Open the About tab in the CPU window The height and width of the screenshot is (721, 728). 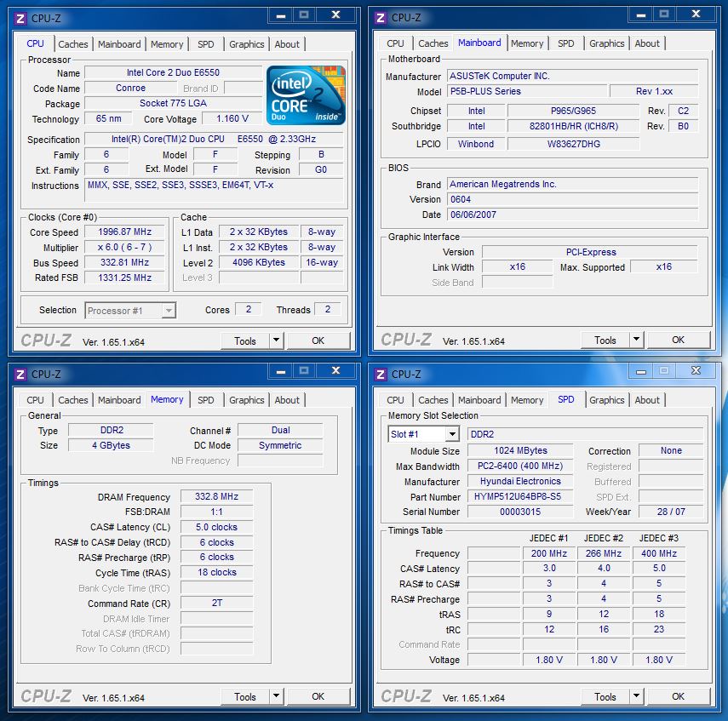287,44
